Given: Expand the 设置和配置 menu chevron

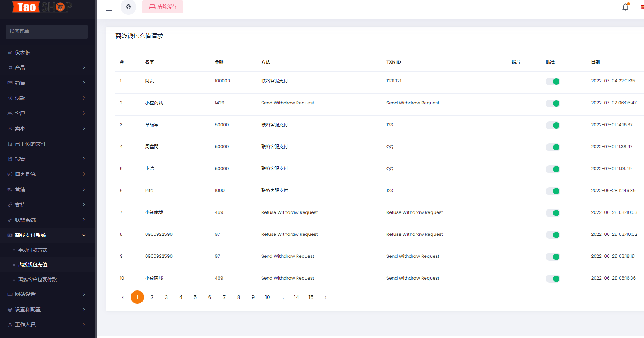Looking at the screenshot, I should coord(84,309).
